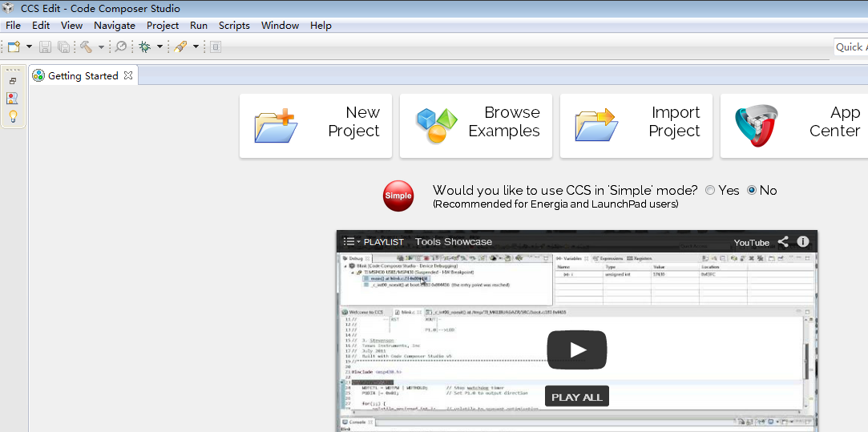Screen dimensions: 868x432
Task: Click the Save toolbar icon
Action: point(46,47)
